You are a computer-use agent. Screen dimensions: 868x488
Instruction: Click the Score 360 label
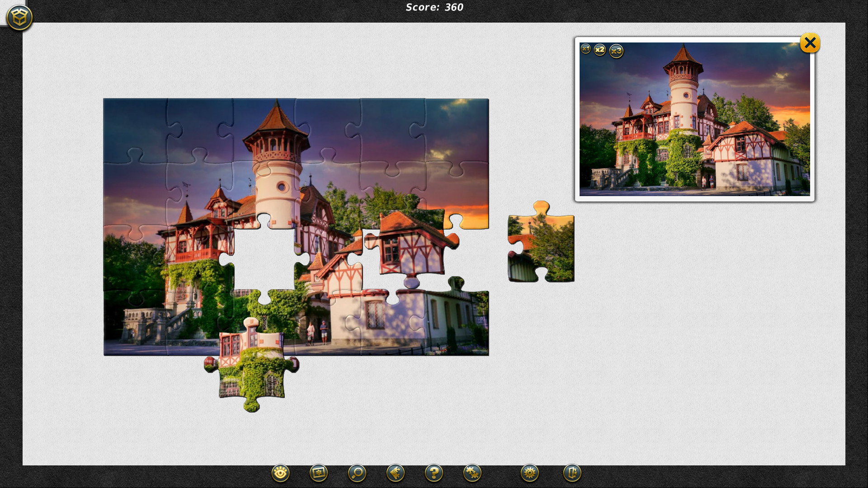pyautogui.click(x=434, y=7)
